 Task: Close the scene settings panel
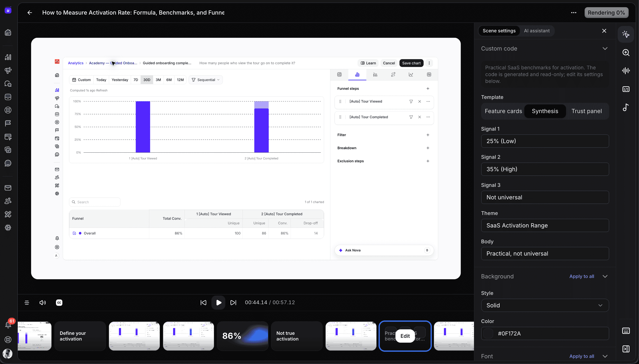(604, 31)
